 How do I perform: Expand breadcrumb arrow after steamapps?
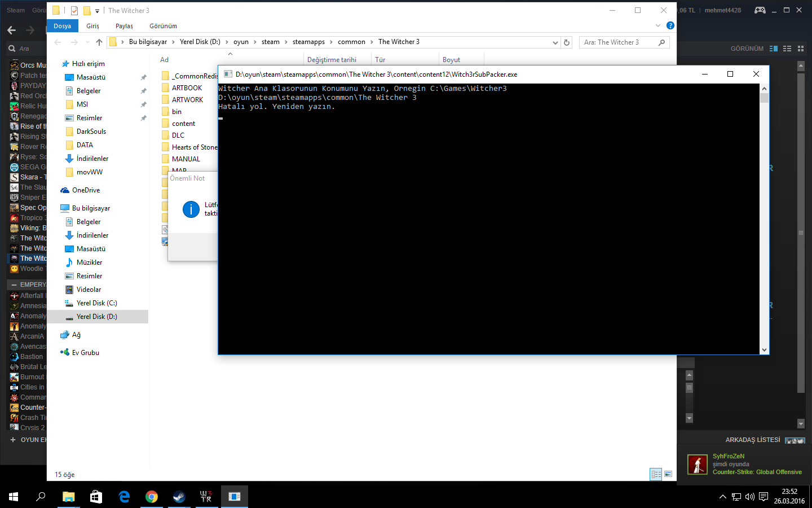[x=332, y=42]
